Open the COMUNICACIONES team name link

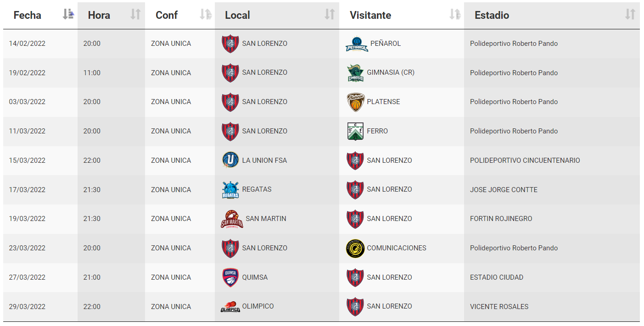[397, 248]
